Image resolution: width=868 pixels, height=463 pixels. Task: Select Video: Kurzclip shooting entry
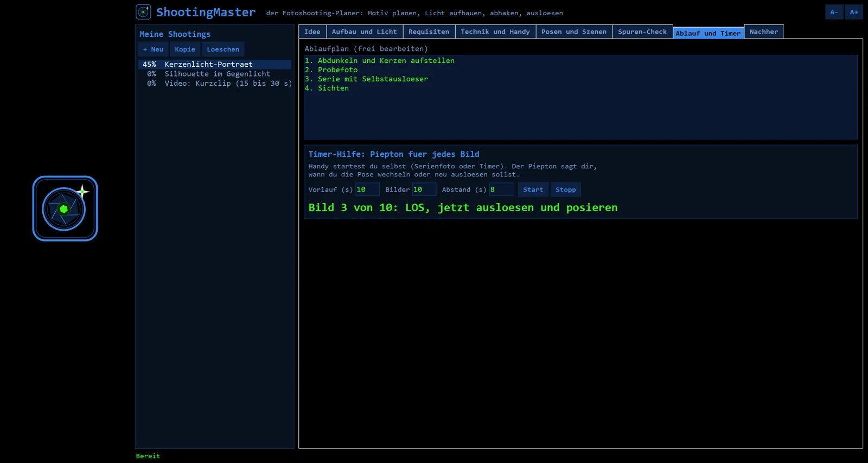click(x=215, y=84)
